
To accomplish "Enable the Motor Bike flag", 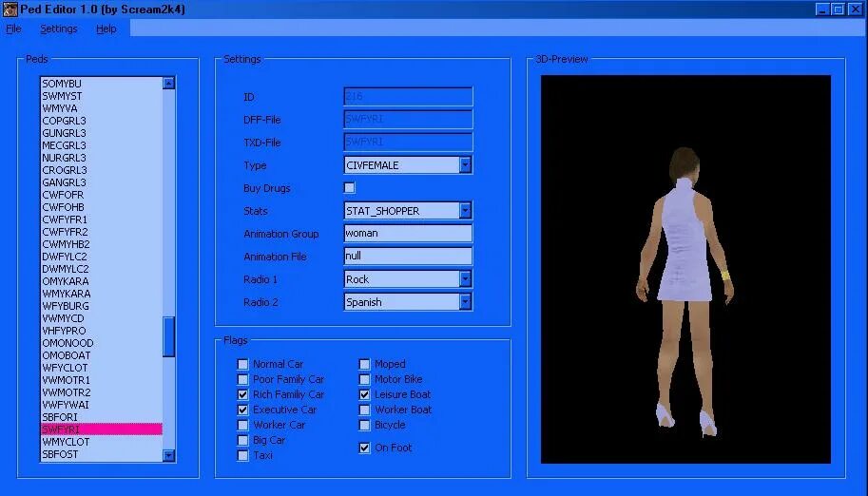I will [364, 379].
